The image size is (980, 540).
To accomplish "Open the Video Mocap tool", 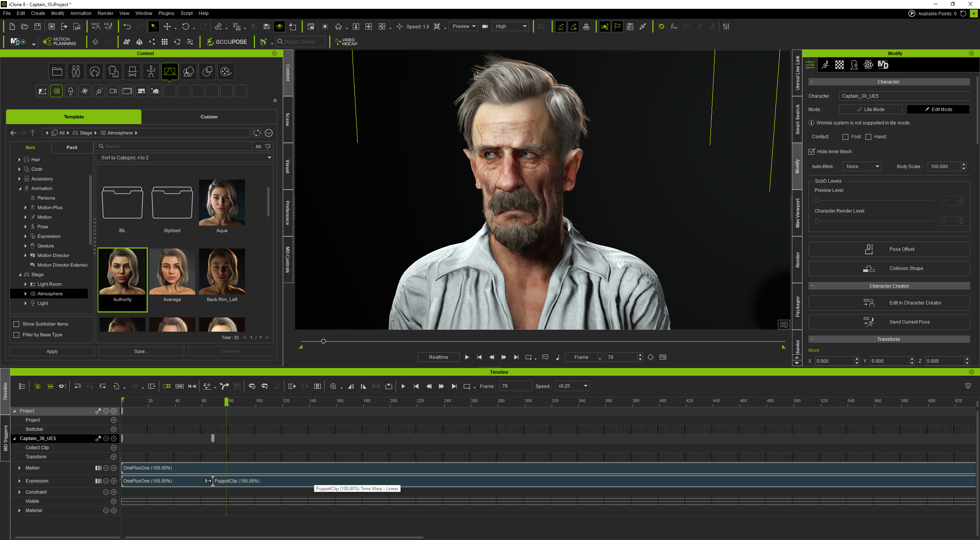I will pyautogui.click(x=346, y=41).
